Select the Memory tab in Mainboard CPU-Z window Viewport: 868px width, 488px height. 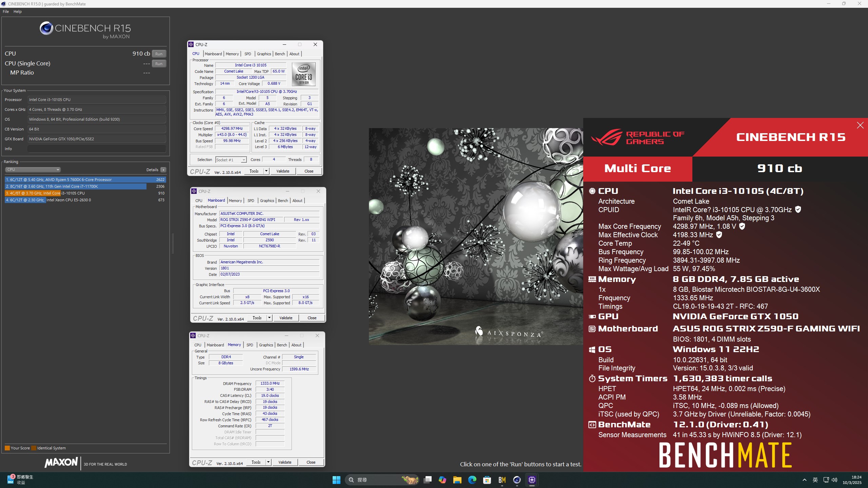[235, 201]
